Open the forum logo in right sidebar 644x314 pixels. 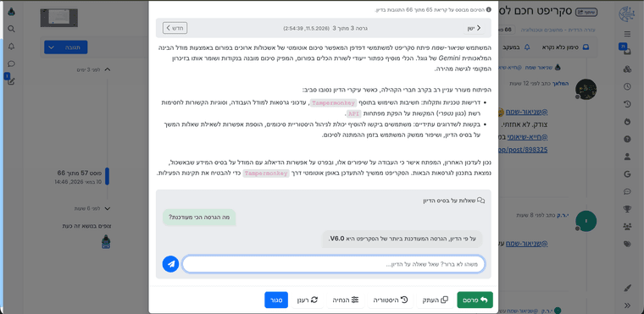[x=627, y=14]
